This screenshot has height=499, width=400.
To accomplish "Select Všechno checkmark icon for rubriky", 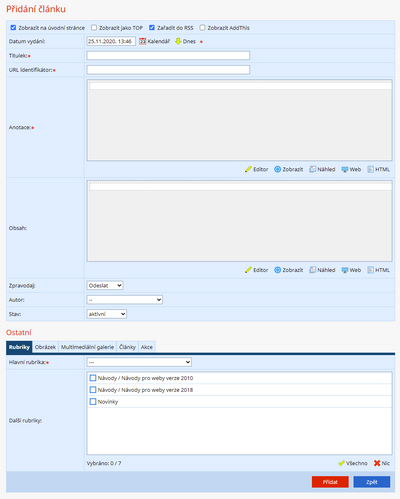I will [341, 463].
